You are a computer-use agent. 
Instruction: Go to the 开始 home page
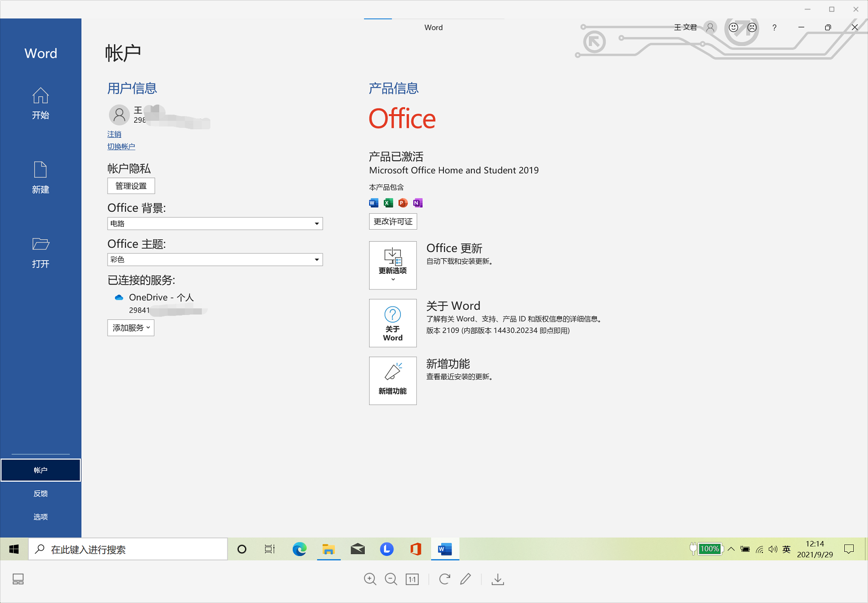click(40, 103)
